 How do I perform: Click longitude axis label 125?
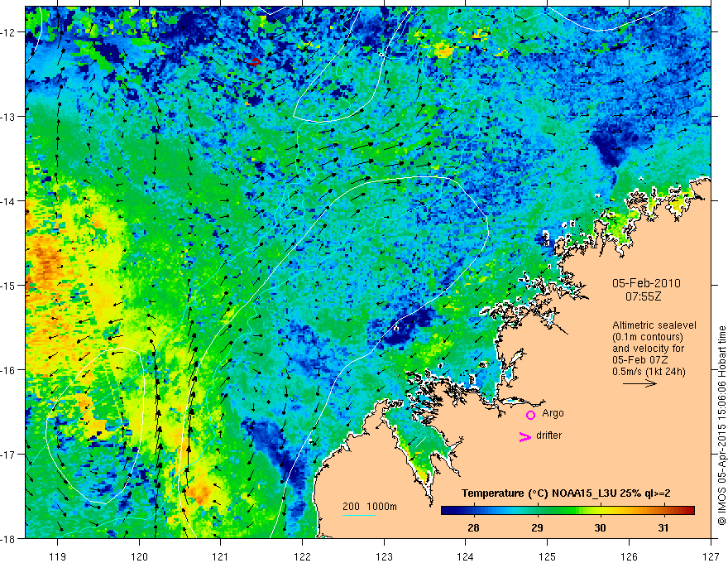[548, 556]
